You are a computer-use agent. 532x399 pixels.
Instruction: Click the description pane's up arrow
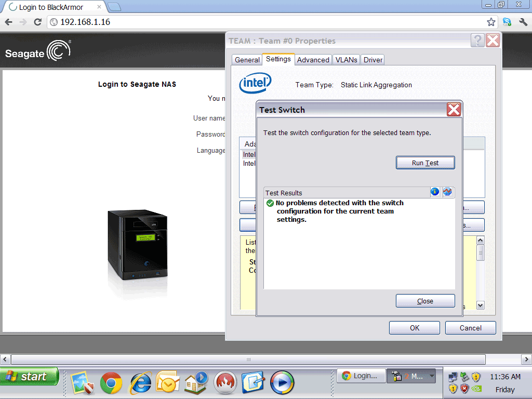480,240
